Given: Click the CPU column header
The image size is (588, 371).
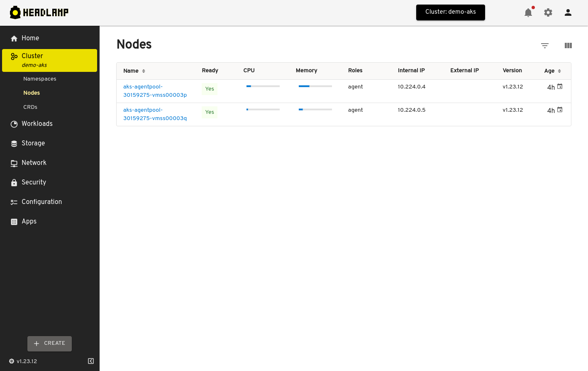Looking at the screenshot, I should tap(249, 71).
